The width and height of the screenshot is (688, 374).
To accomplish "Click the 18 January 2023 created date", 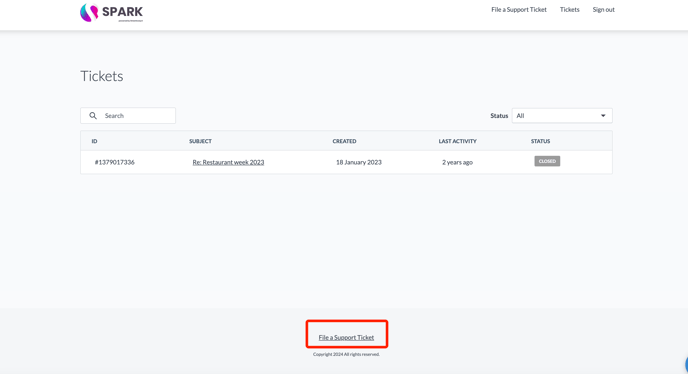I will [358, 162].
